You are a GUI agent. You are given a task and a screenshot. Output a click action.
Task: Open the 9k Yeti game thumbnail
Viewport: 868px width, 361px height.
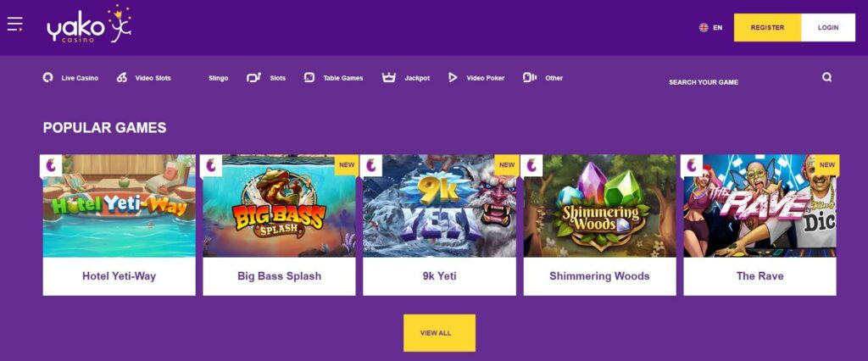[440, 206]
